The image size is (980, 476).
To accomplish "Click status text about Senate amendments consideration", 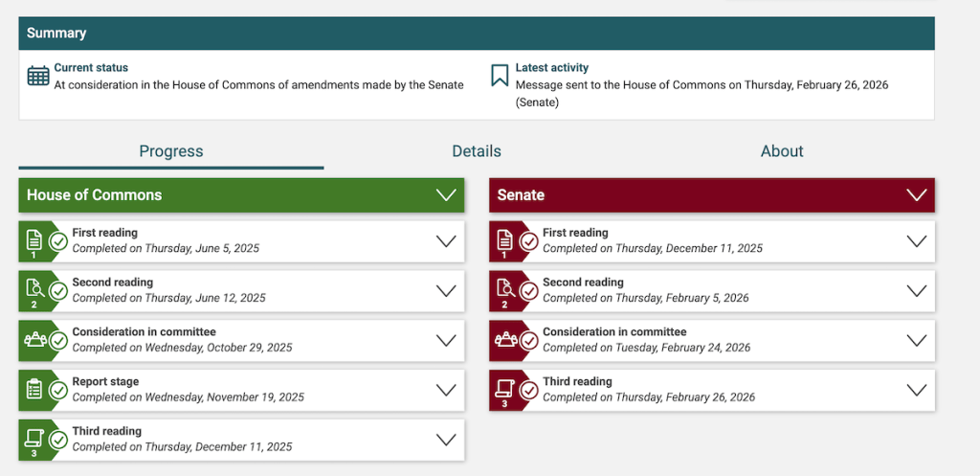I will 258,85.
